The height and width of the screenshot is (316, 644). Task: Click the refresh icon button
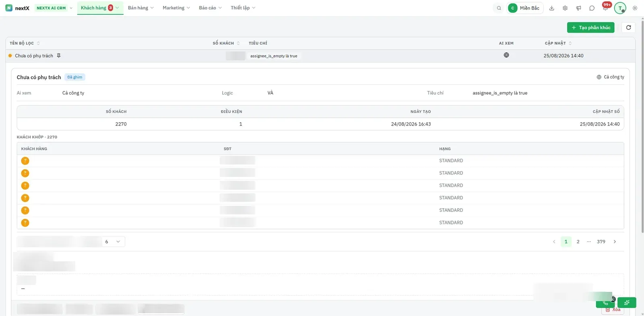point(629,27)
